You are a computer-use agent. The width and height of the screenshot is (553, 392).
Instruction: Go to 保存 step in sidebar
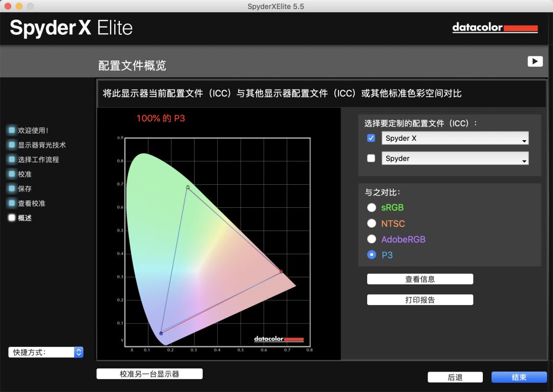point(25,189)
